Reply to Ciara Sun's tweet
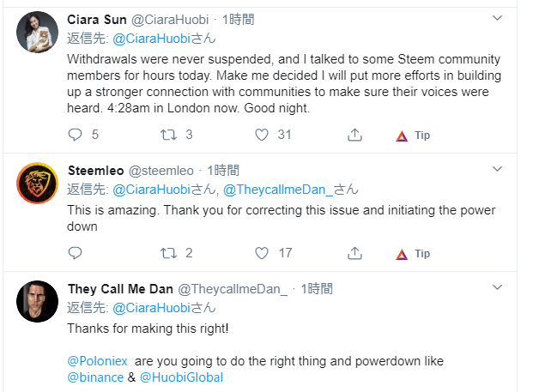Screen dimensions: 533x392 point(76,135)
